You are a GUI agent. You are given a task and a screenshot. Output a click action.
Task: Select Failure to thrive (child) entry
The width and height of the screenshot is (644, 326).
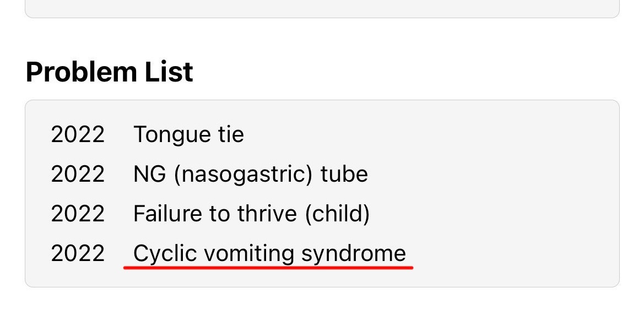[x=251, y=214]
